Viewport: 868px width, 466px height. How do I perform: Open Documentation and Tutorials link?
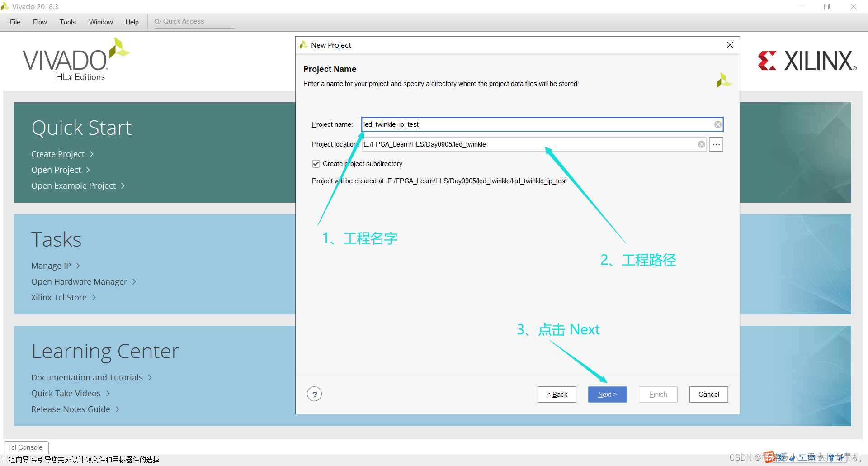[x=87, y=378]
